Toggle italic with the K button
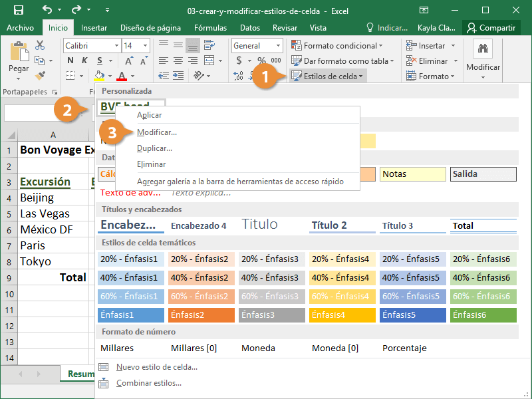Screen dimensions: 532x399 pyautogui.click(x=84, y=61)
